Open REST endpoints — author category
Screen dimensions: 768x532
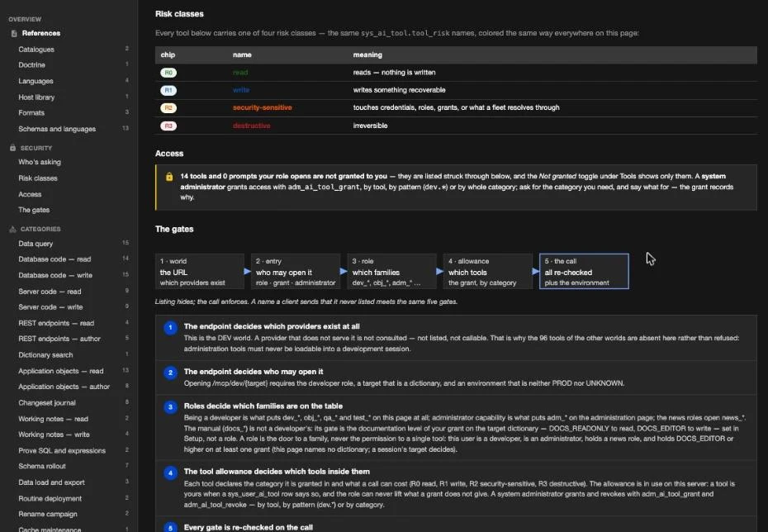(59, 339)
